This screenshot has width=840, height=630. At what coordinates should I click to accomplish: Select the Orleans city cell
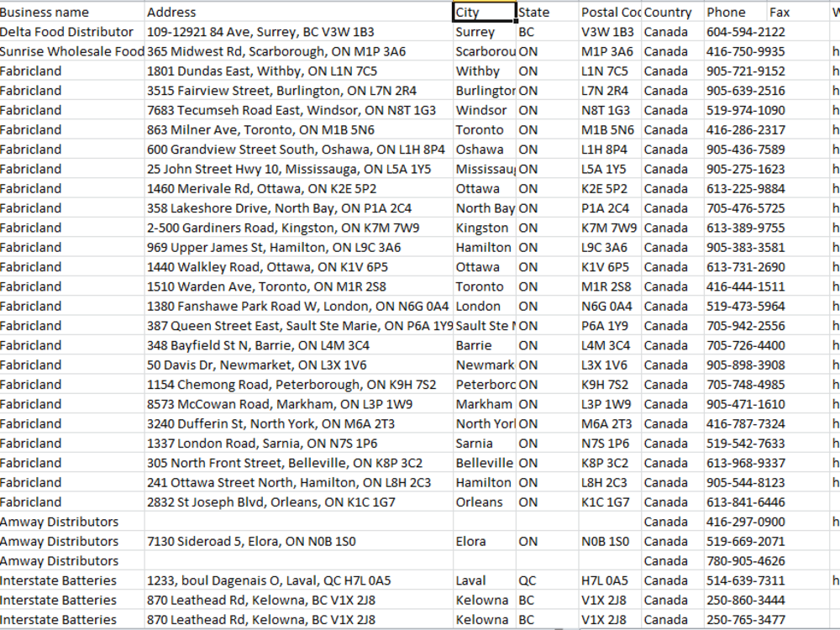pyautogui.click(x=485, y=502)
